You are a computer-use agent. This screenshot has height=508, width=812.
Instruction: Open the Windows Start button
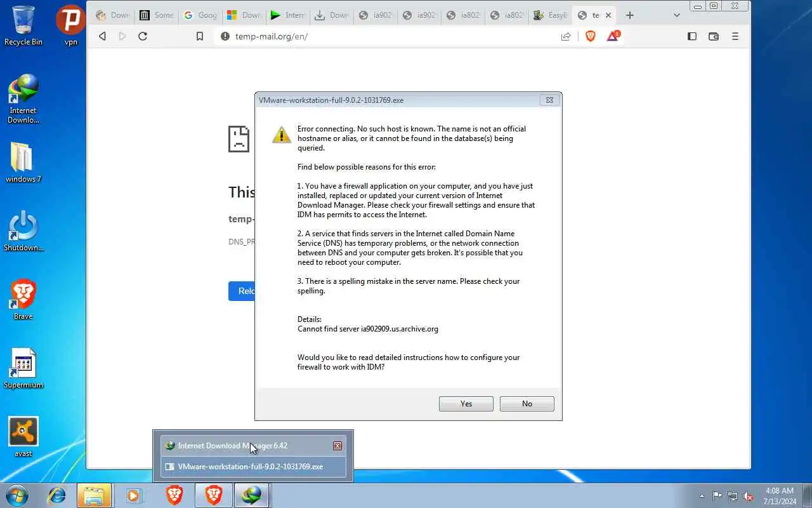pos(16,495)
